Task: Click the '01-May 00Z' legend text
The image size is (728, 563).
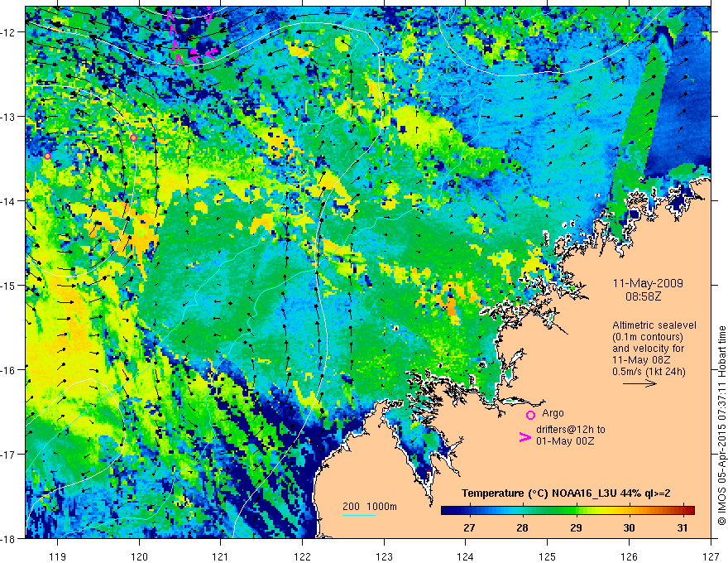Action: pyautogui.click(x=565, y=440)
